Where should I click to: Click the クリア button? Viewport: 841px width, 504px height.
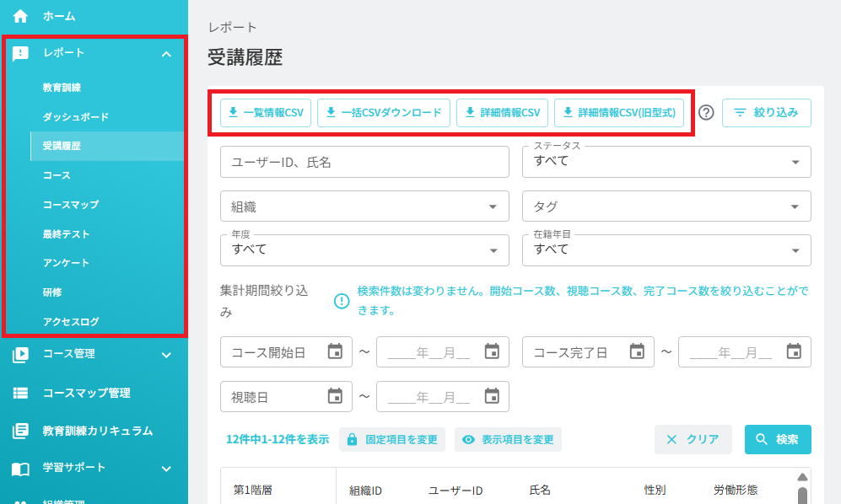click(x=693, y=440)
